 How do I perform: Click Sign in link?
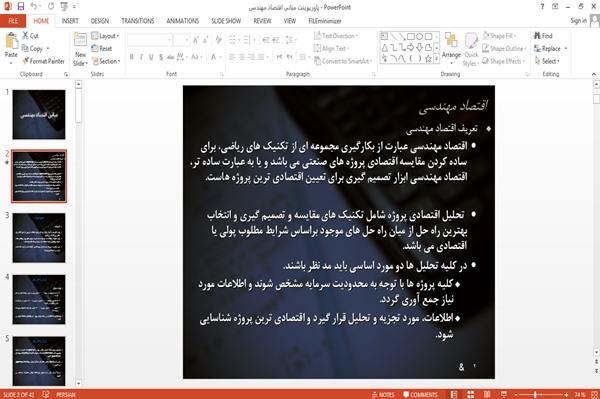578,21
